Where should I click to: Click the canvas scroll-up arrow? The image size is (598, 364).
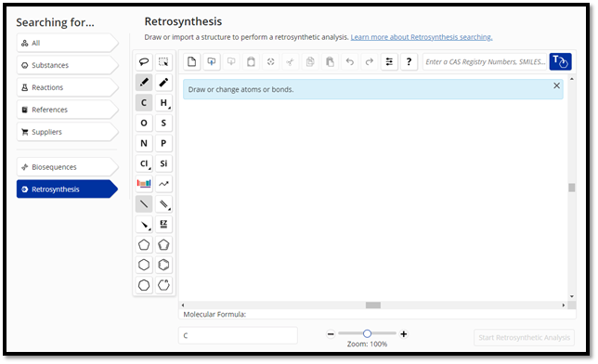coord(571,79)
